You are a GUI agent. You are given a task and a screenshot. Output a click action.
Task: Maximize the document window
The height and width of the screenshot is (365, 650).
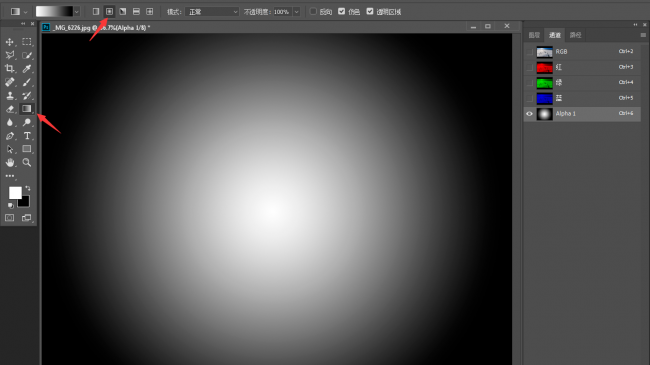point(488,26)
